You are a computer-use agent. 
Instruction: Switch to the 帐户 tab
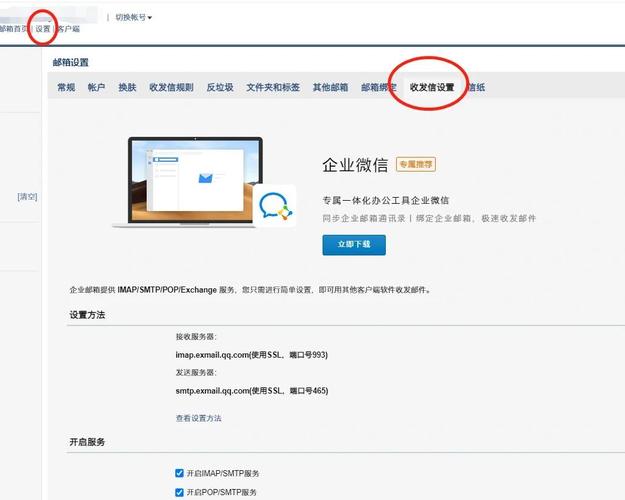(96, 87)
